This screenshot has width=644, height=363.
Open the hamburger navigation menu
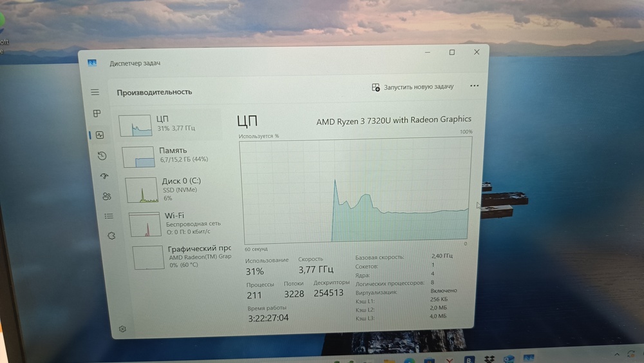[95, 92]
